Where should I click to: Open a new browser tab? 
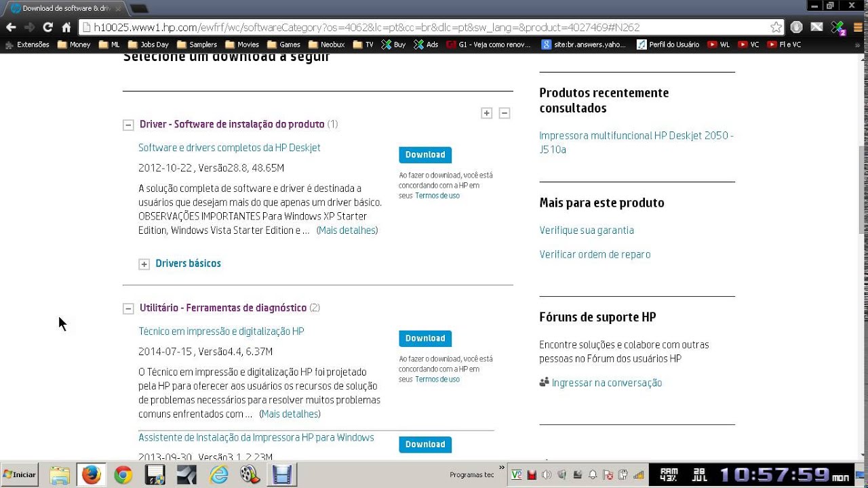139,8
